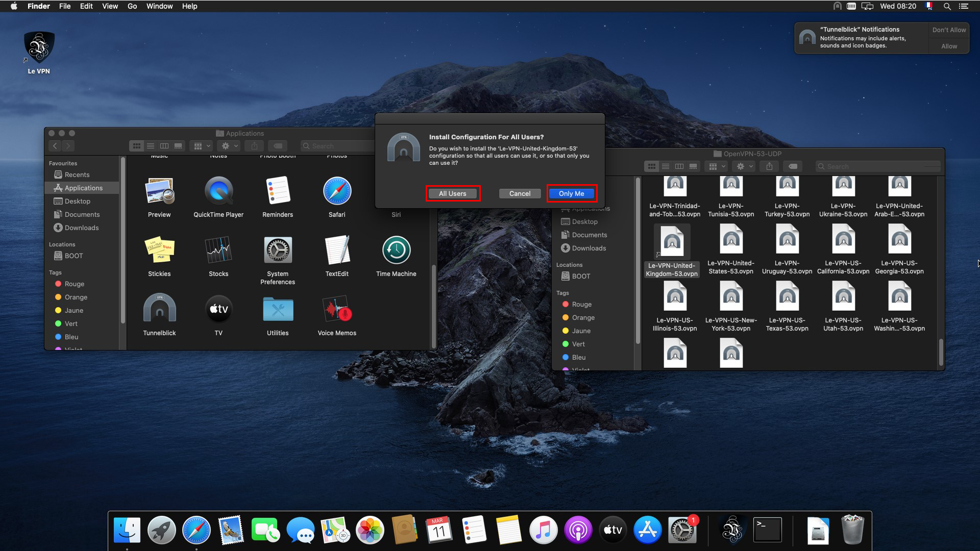Viewport: 980px width, 551px height.
Task: Open System Preferences from the Dock
Action: [682, 530]
